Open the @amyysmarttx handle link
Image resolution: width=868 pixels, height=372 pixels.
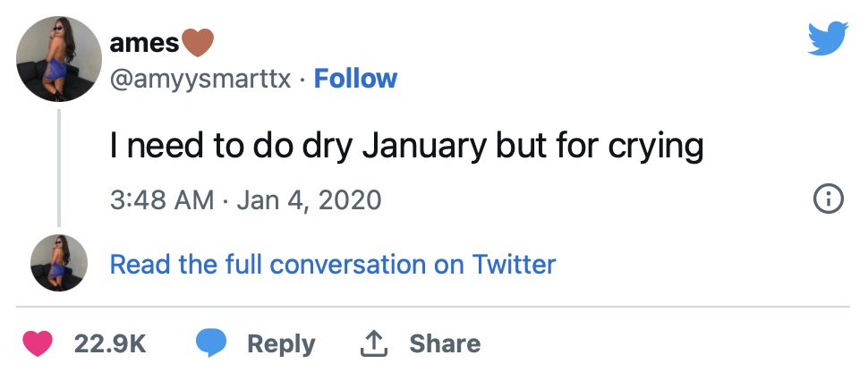point(200,80)
